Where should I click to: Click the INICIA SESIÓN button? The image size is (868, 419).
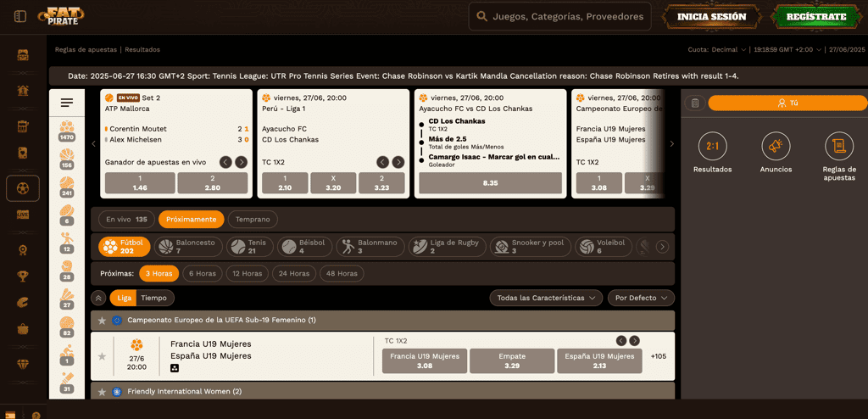[x=711, y=16]
